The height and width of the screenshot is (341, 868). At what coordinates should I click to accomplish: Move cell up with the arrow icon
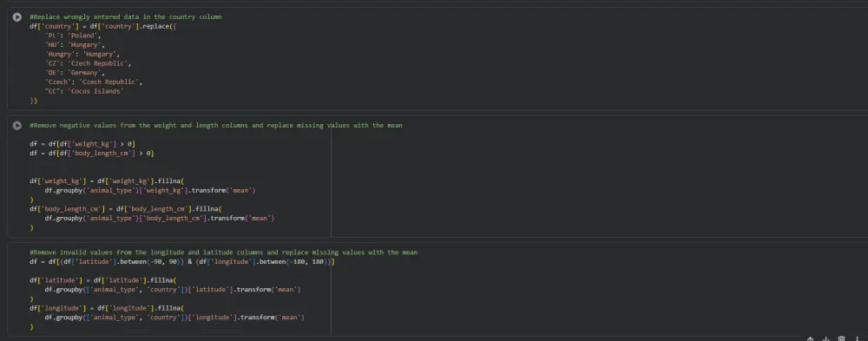click(x=811, y=338)
